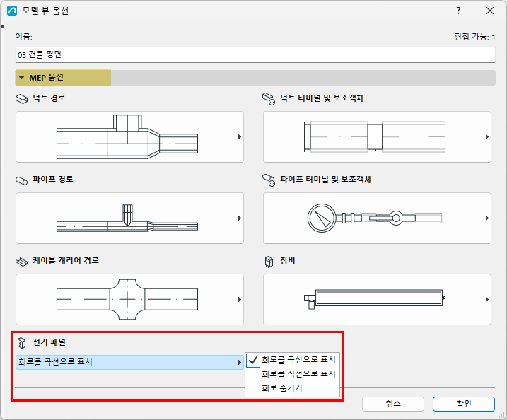This screenshot has width=507, height=420.
Task: Open 케이블 캐리어 경로 preview dropdown arrow
Action: [x=240, y=299]
